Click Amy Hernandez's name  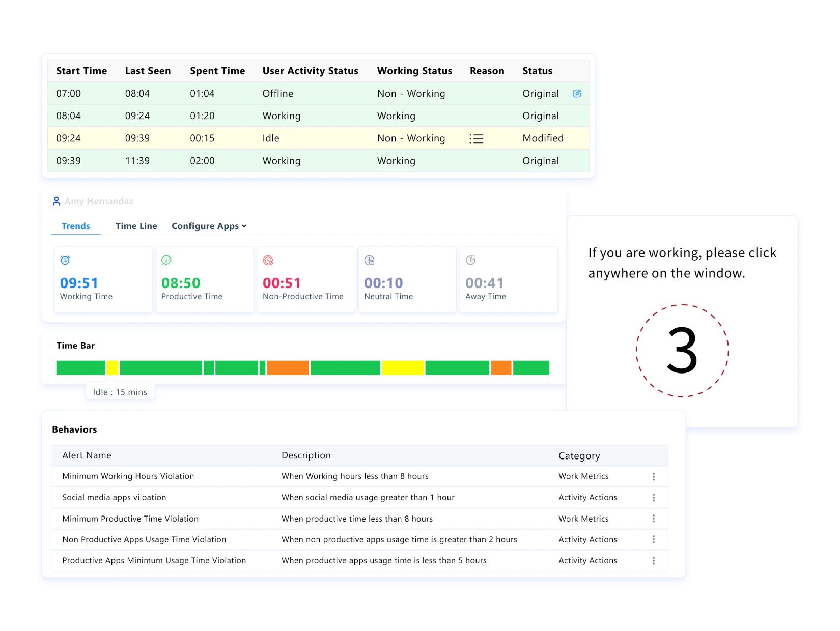99,201
